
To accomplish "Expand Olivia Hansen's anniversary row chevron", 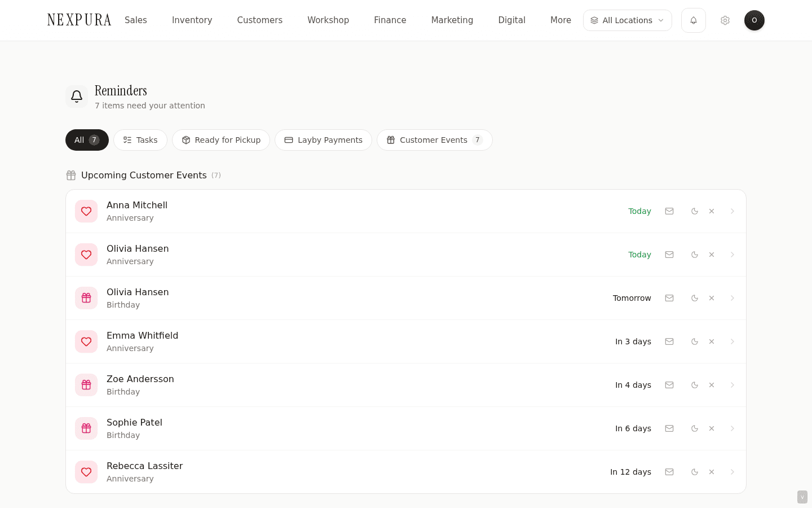I will coord(732,255).
